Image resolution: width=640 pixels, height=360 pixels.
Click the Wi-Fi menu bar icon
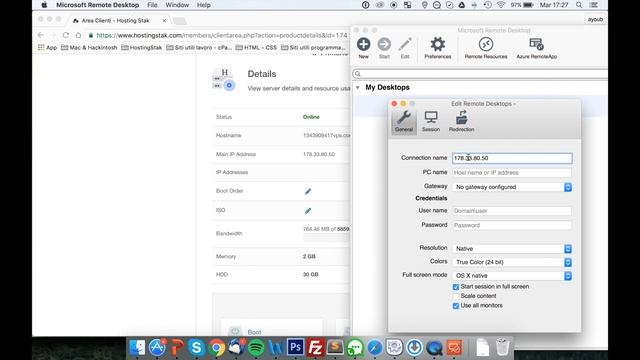point(500,5)
